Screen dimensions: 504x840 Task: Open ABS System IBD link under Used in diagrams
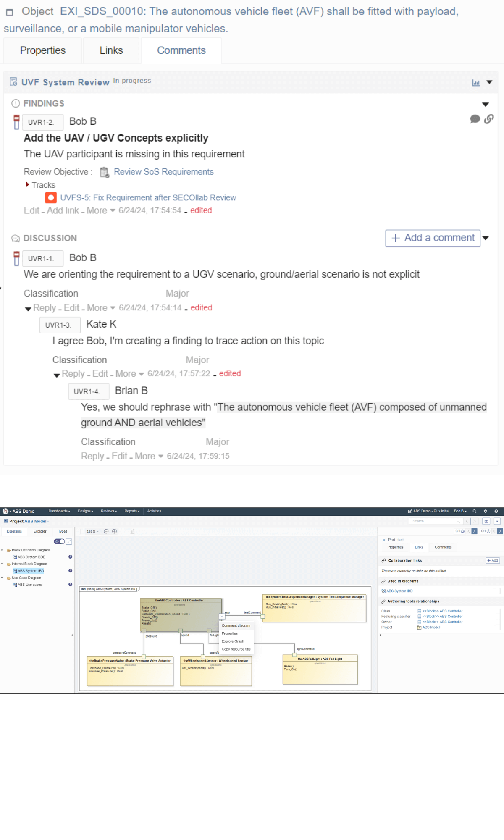click(x=399, y=591)
